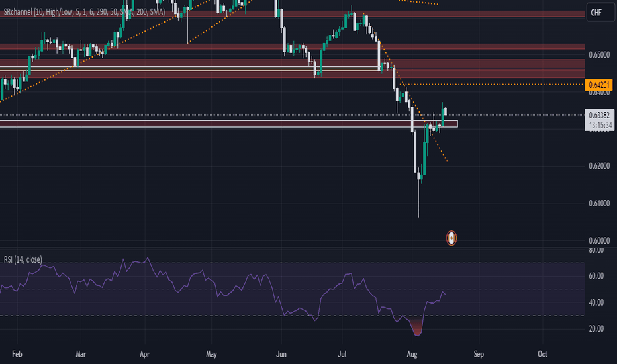This screenshot has width=617, height=364.
Task: Click the Feb label on the time axis
Action: [17, 354]
